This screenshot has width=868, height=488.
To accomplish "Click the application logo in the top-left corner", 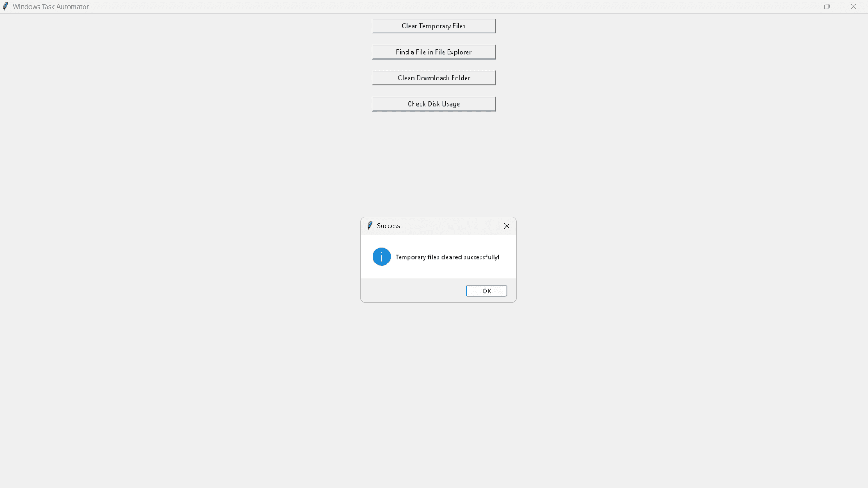I will (x=5, y=6).
